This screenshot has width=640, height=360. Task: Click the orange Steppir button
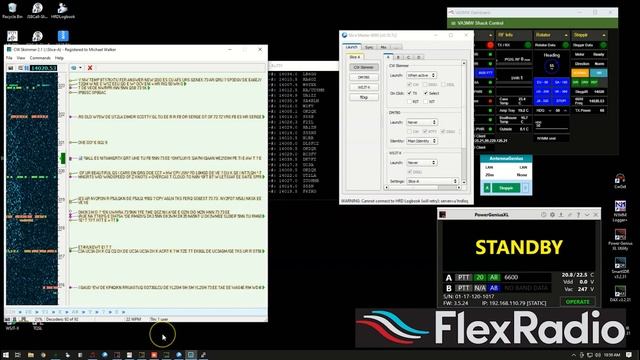coord(580,73)
